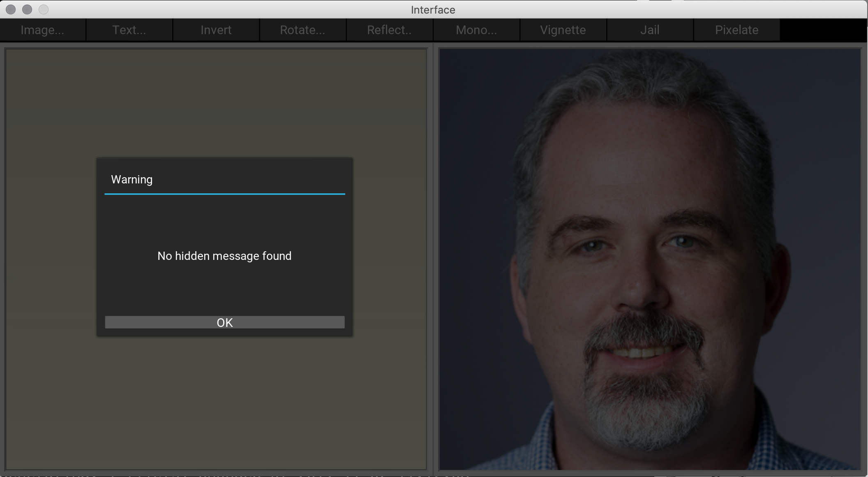The height and width of the screenshot is (477, 868).
Task: Click empty toolbar area right of Pixelate
Action: (823, 30)
